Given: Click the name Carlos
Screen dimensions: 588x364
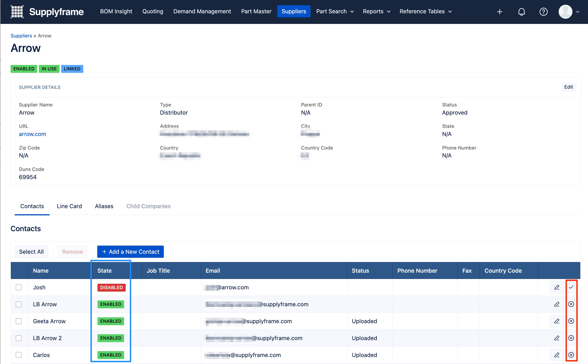Looking at the screenshot, I should [x=41, y=355].
